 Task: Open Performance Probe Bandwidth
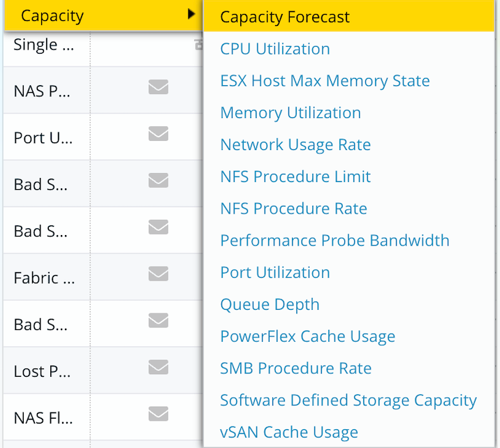point(334,241)
